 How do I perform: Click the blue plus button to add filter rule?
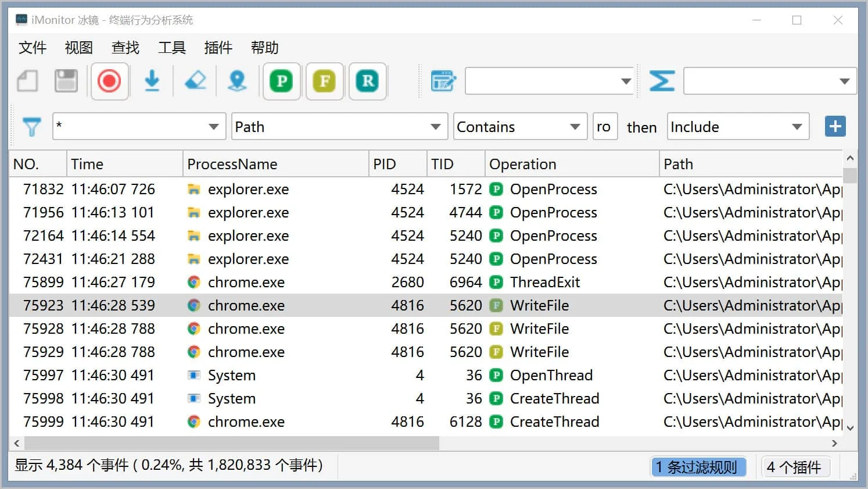pos(835,126)
